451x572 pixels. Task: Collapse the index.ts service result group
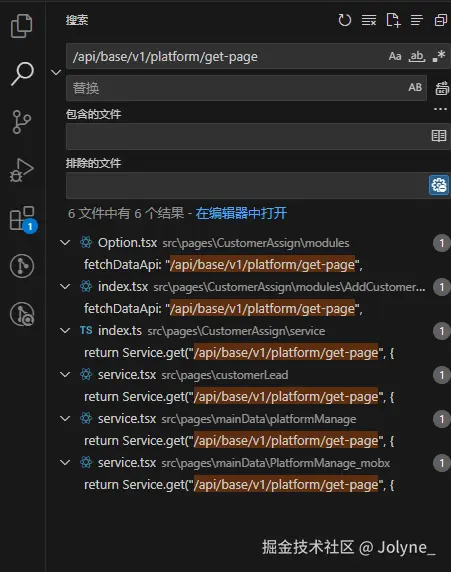click(x=65, y=331)
